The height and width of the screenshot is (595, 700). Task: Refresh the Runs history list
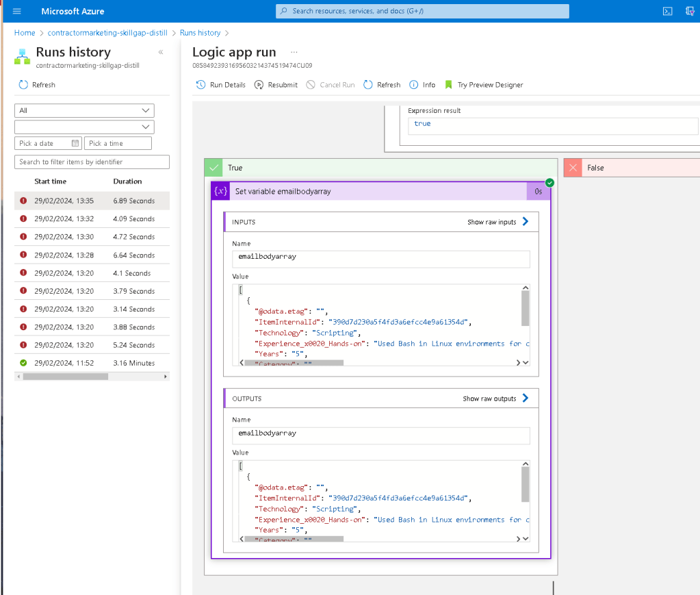(x=37, y=85)
